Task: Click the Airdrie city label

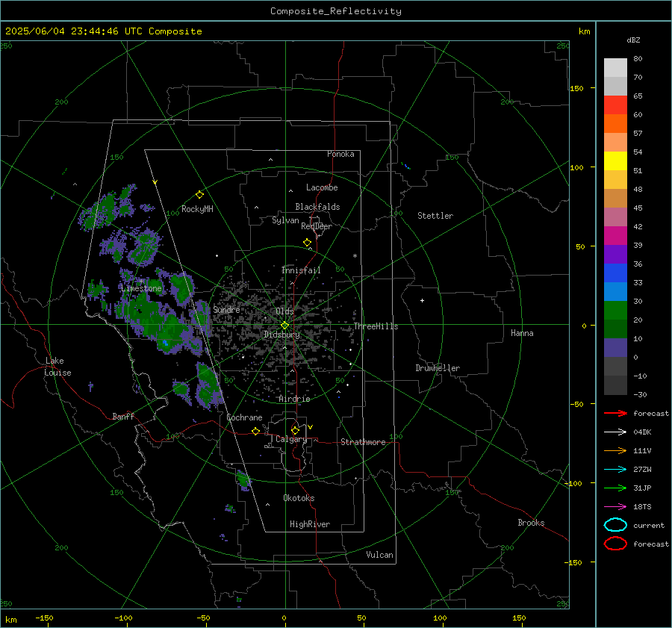Action: pos(294,399)
